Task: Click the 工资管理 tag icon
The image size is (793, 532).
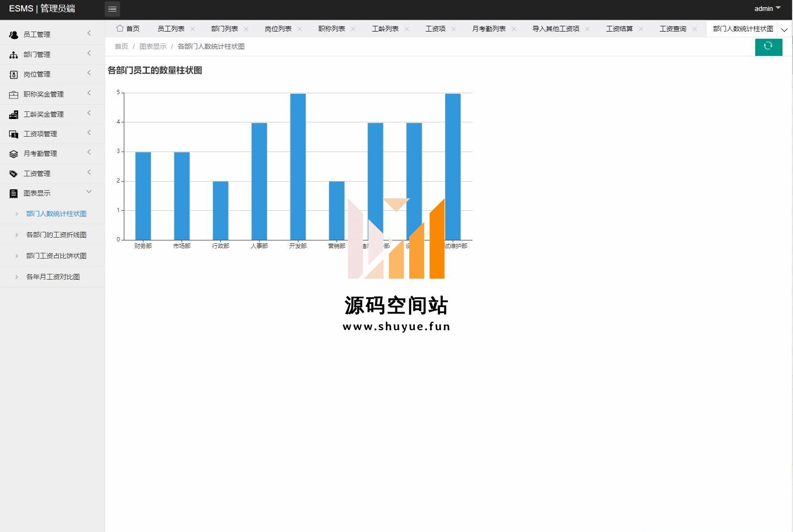Action: tap(13, 174)
